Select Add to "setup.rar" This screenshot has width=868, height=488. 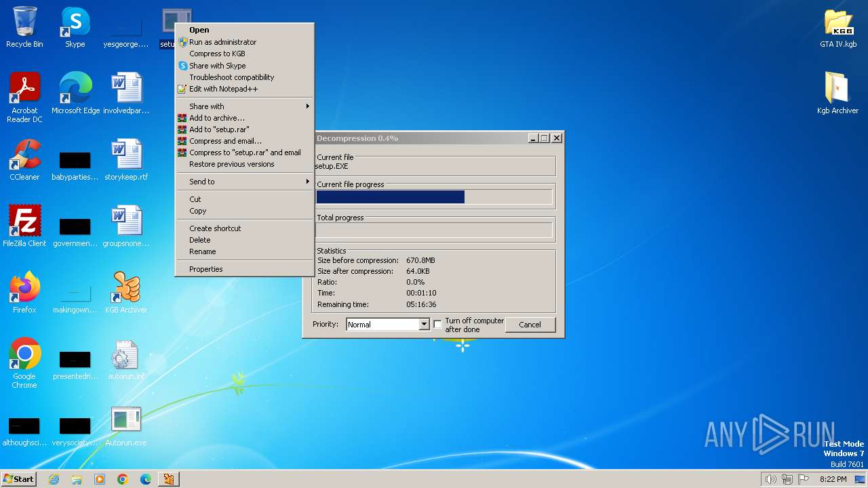(245, 129)
